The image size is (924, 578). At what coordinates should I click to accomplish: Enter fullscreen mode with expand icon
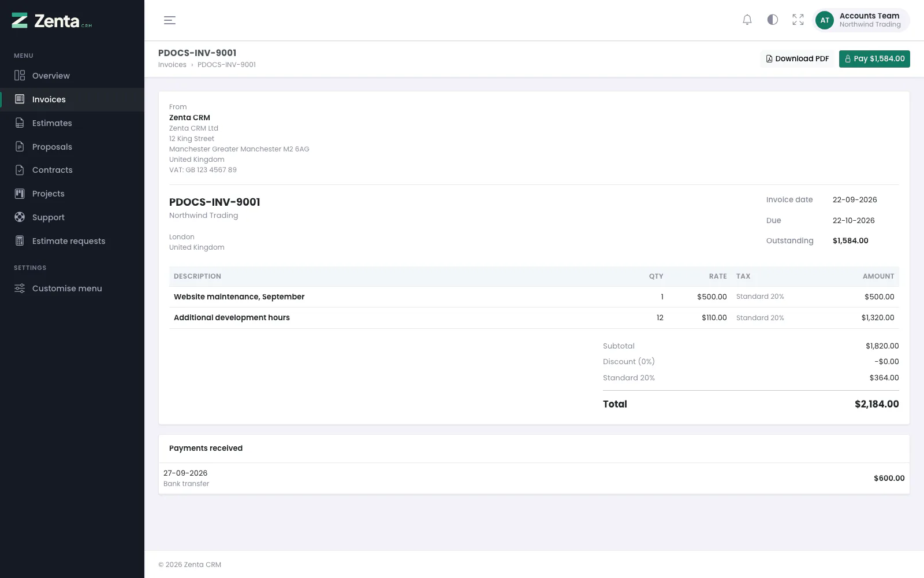[798, 20]
